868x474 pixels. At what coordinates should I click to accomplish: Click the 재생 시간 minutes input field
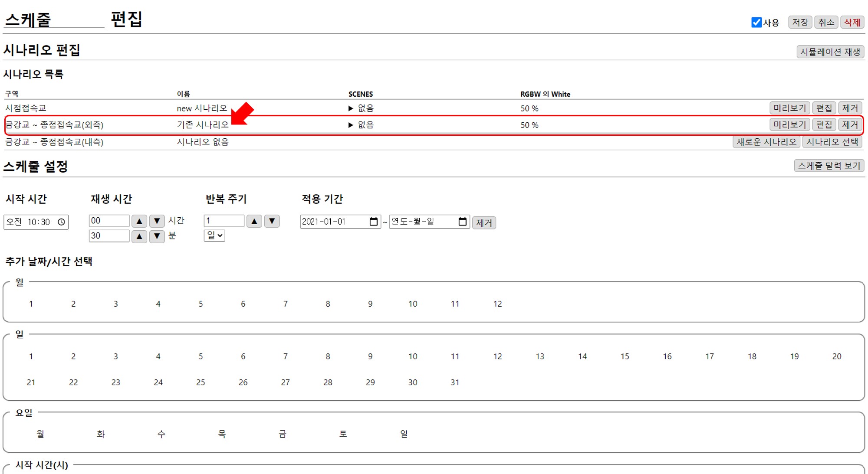[109, 236]
